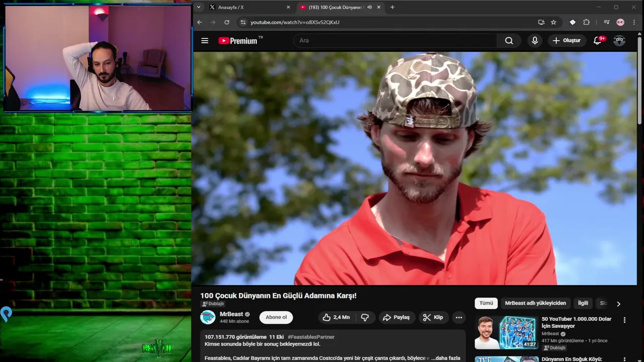Image resolution: width=644 pixels, height=362 pixels.
Task: Click the 107.151.770 görüntüleme view count
Action: (235, 337)
